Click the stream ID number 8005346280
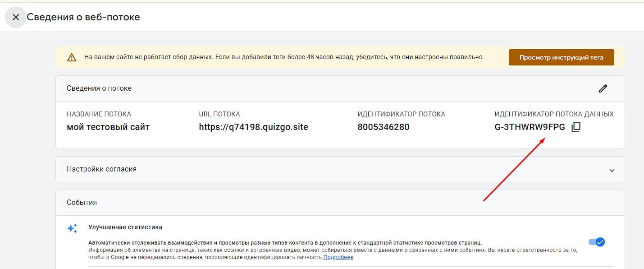 (x=383, y=127)
